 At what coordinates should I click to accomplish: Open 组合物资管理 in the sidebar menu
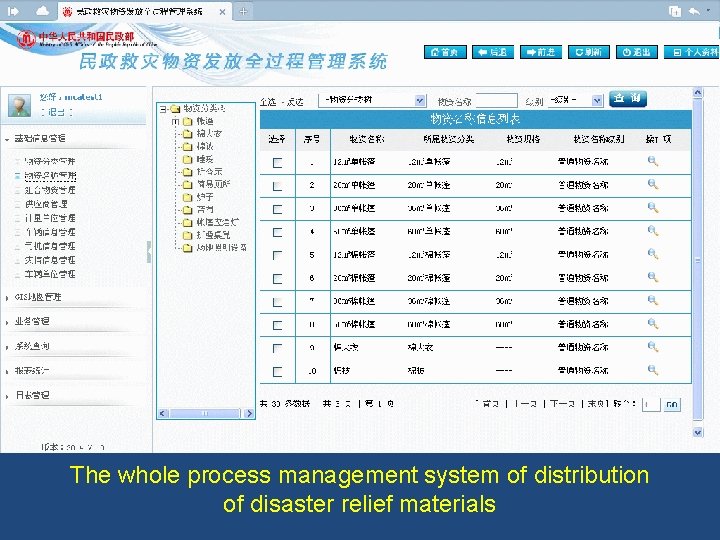[x=50, y=190]
